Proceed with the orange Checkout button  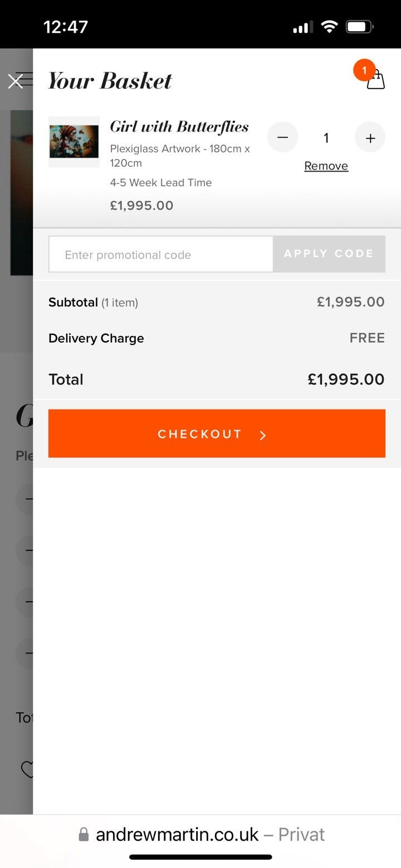tap(217, 433)
